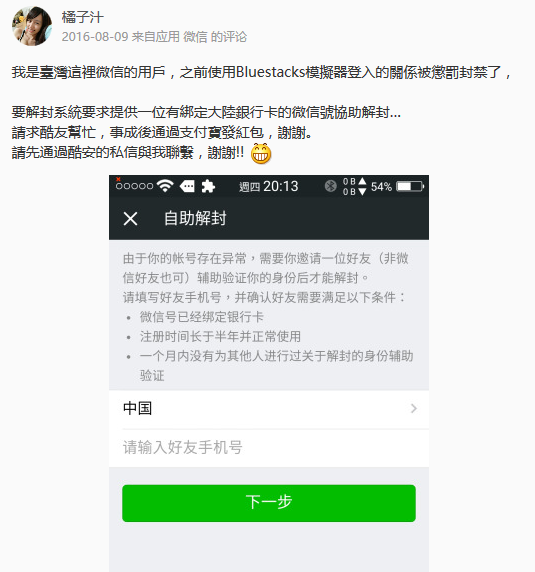
Task: Open user avatar of 橘子汁
Action: pos(32,26)
